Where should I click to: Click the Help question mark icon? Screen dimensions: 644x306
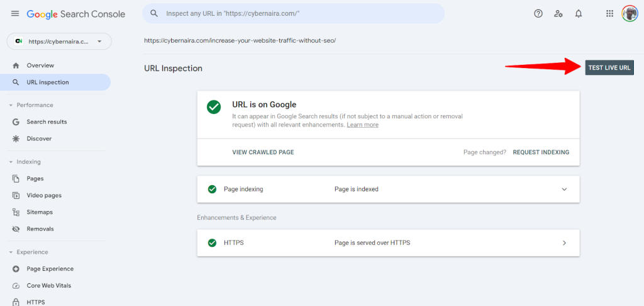coord(538,14)
